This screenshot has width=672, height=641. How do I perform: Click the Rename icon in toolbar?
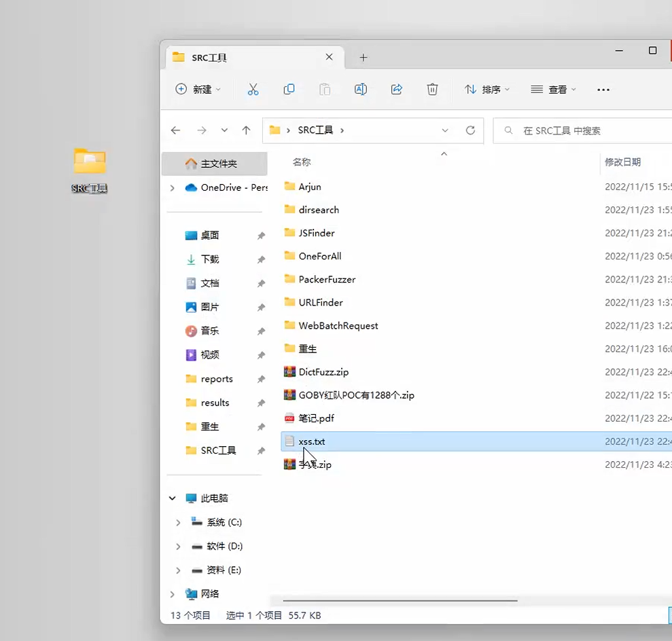360,89
